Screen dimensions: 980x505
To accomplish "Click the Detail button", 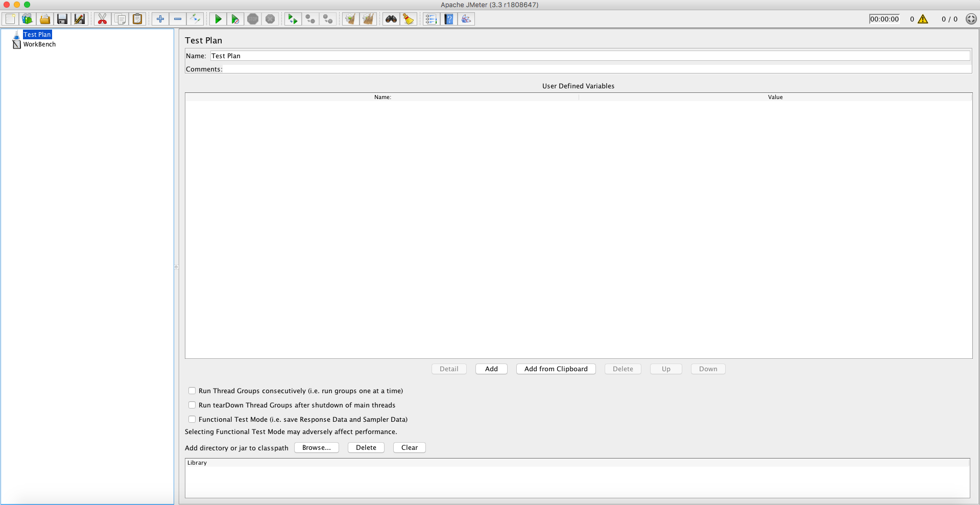I will tap(449, 369).
